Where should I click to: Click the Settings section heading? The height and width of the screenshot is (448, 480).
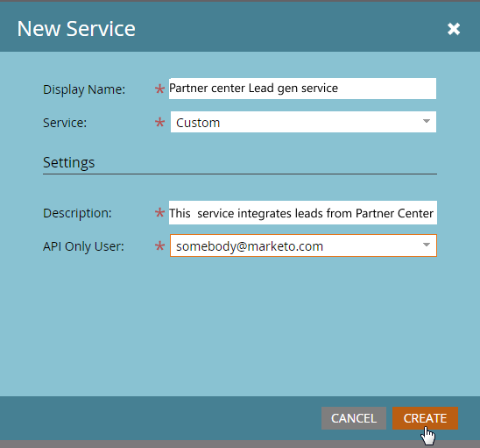click(69, 162)
